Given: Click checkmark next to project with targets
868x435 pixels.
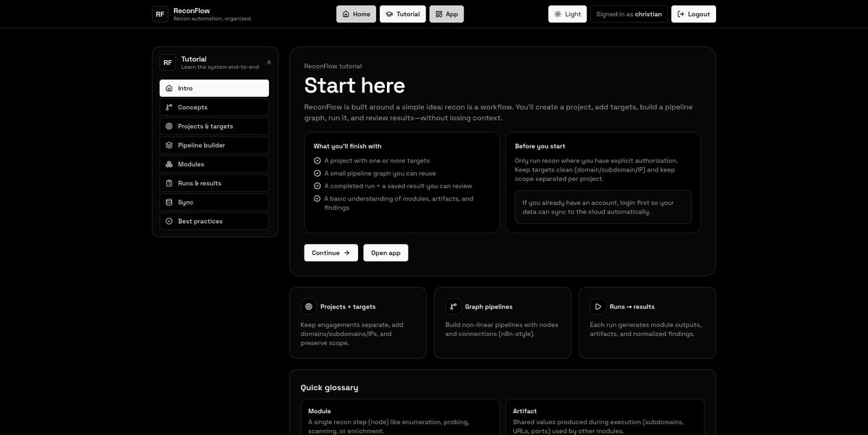Looking at the screenshot, I should 317,161.
